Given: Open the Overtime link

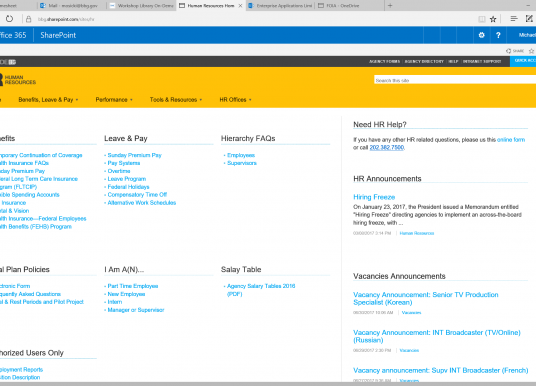Looking at the screenshot, I should 119,171.
